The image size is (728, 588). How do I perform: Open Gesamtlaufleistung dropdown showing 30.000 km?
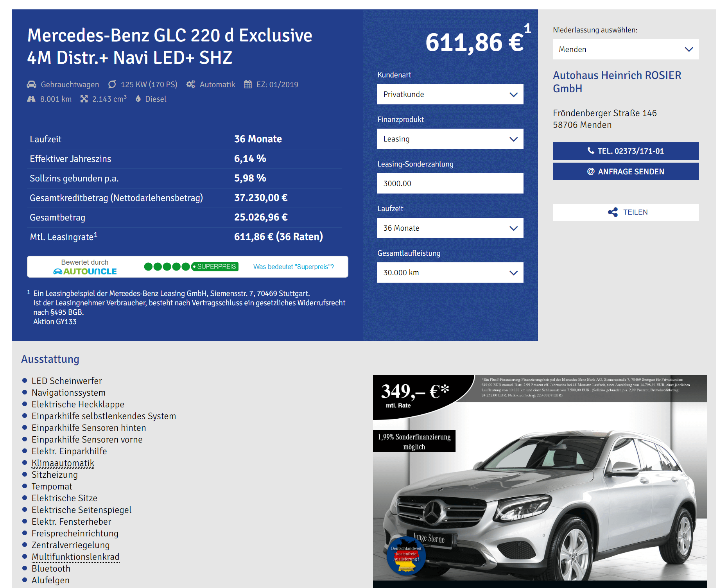450,272
